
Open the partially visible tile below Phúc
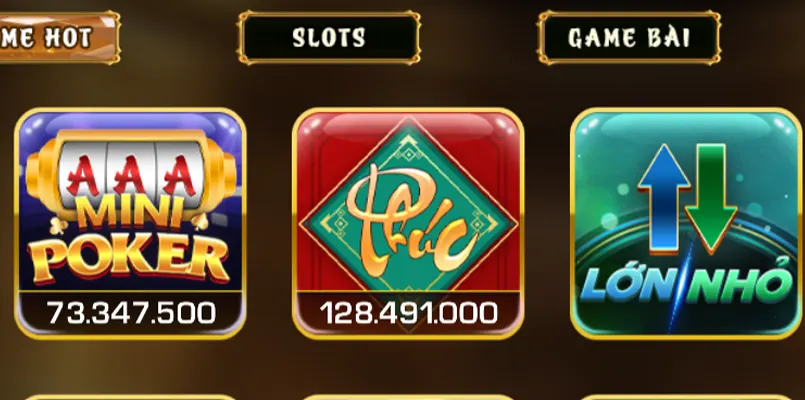tap(408, 397)
